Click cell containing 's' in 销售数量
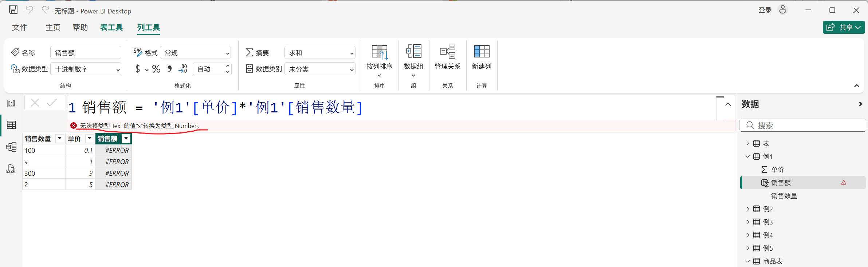The image size is (868, 267). coord(44,162)
